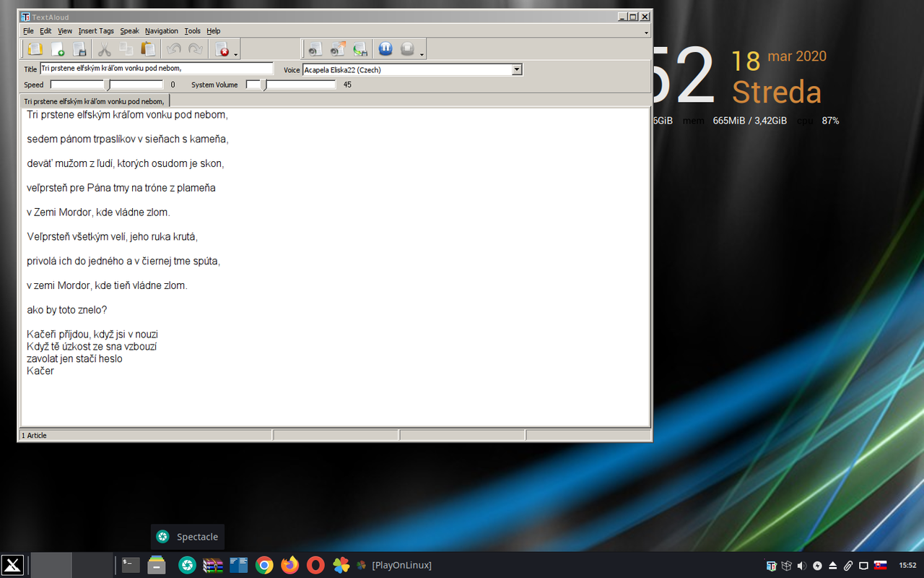The image size is (924, 578).
Task: Click speak and save audio file icon
Action: (x=360, y=49)
